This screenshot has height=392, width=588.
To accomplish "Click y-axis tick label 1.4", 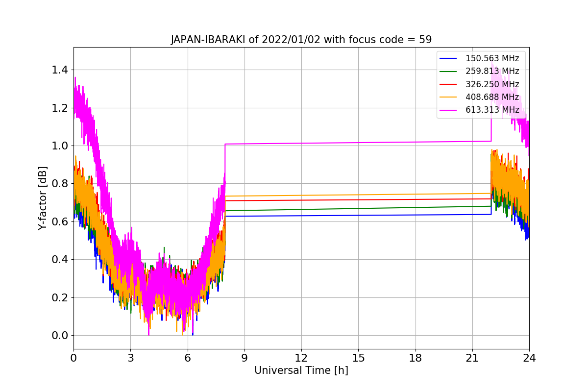I will [60, 70].
